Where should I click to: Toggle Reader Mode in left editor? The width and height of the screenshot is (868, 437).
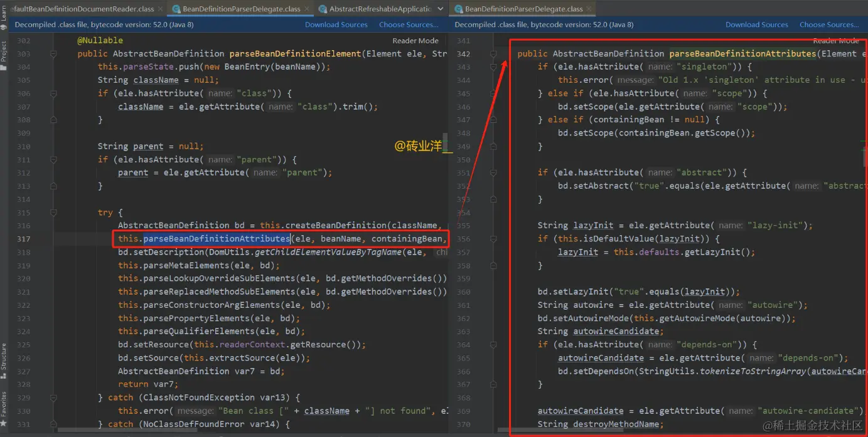(x=415, y=40)
